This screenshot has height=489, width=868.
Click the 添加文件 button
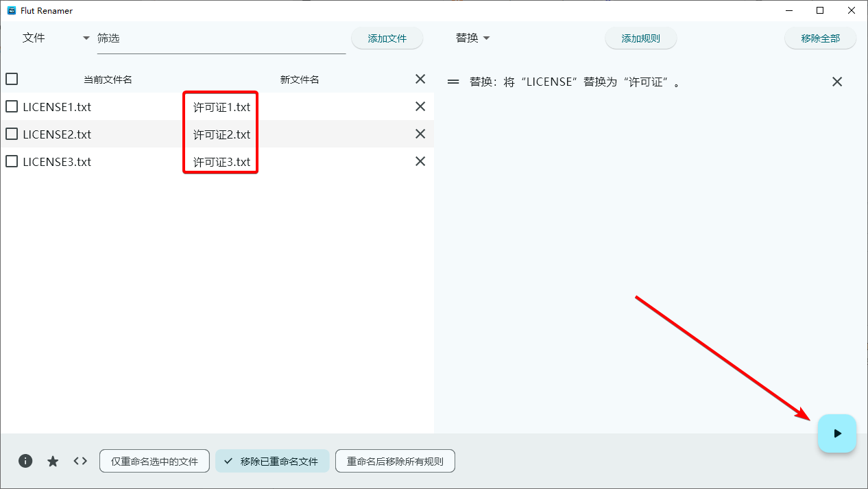coord(387,38)
